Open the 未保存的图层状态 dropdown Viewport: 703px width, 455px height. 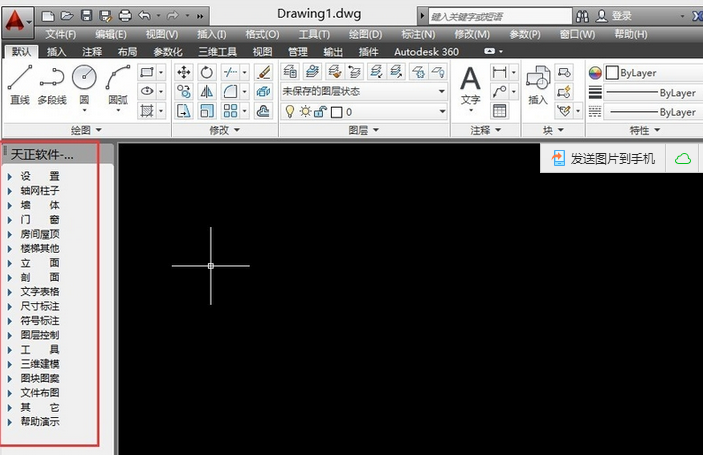[364, 91]
